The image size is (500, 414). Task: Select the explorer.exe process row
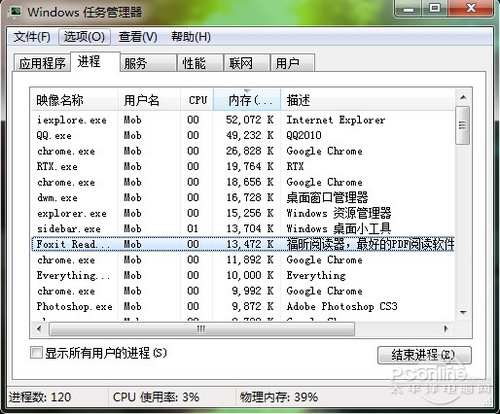click(x=243, y=213)
